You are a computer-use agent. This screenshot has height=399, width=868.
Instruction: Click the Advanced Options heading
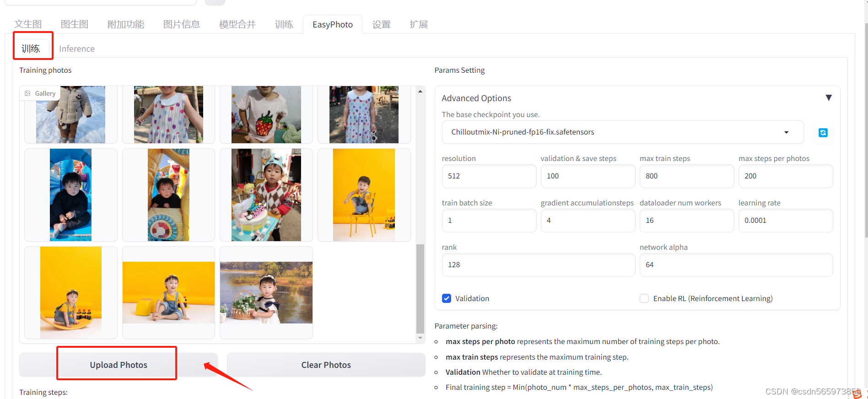coord(476,98)
